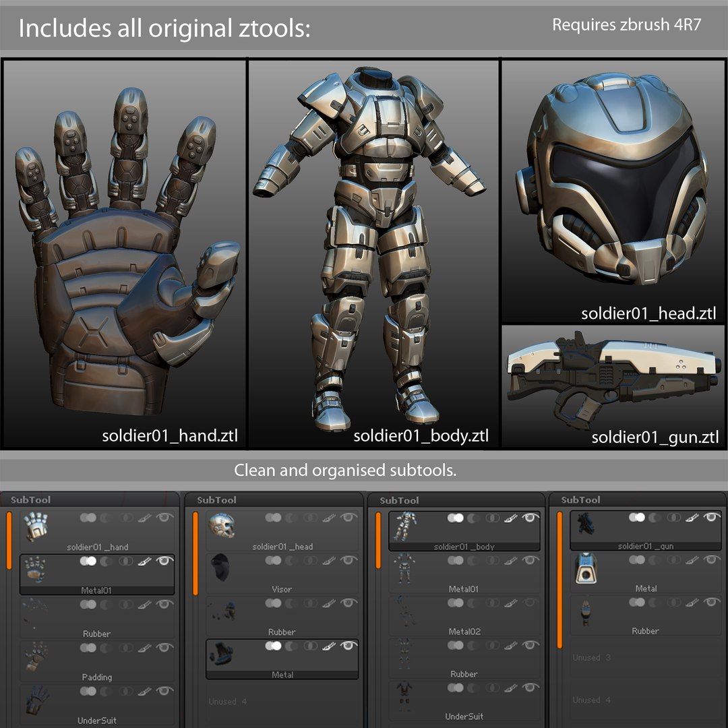Hide the soldier01_hand subtool with eye icon

tap(164, 517)
